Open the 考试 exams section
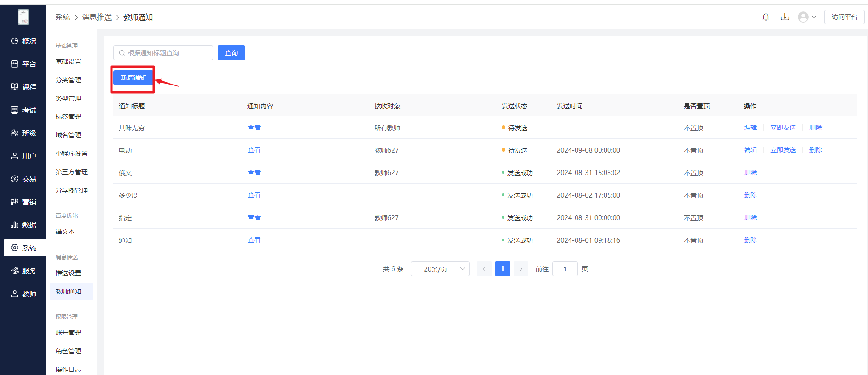This screenshot has width=868, height=375. click(x=23, y=110)
